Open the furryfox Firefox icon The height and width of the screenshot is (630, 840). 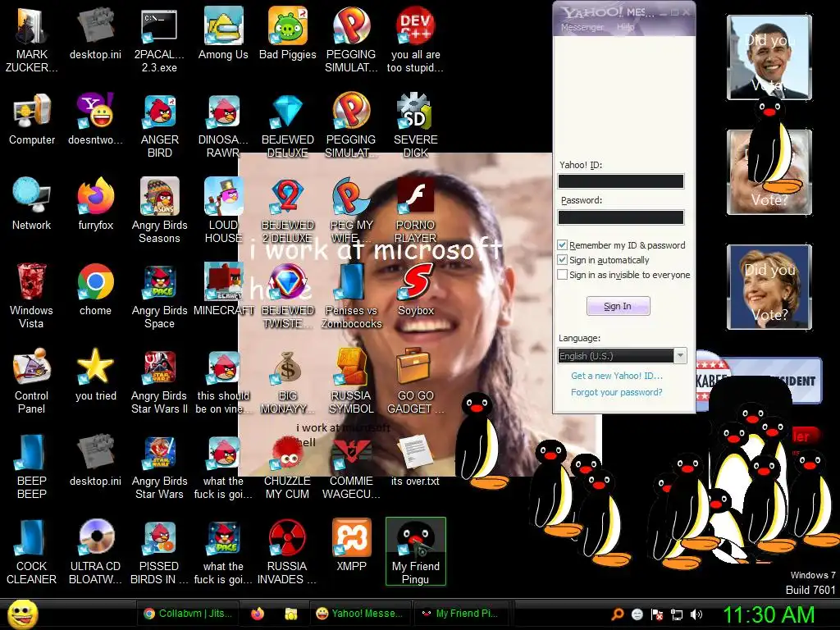pos(95,196)
